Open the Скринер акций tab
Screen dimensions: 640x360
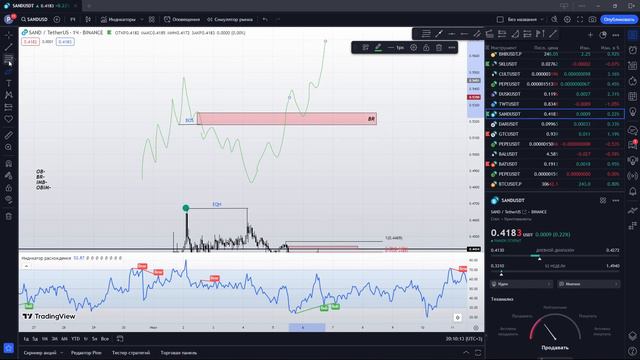pos(40,353)
